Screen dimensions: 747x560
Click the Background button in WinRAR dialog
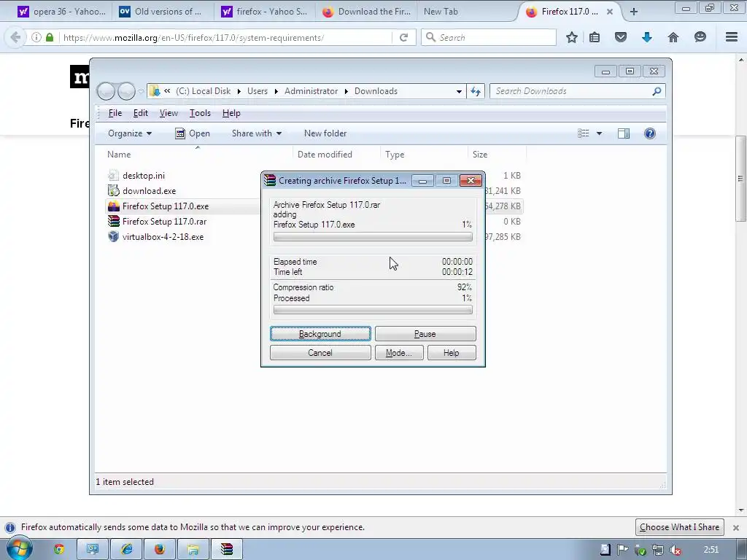click(320, 334)
